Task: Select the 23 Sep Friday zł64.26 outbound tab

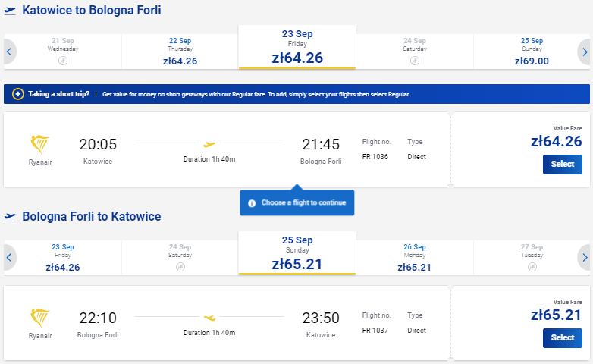Action: pos(297,47)
